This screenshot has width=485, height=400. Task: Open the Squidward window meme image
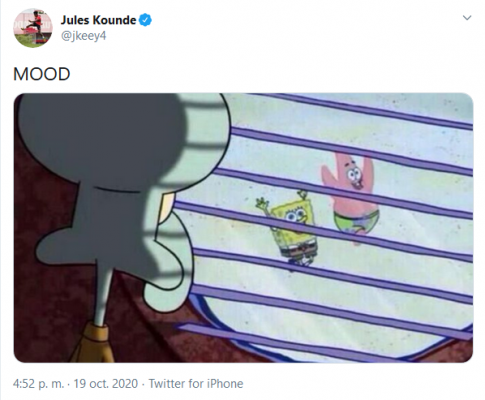tap(243, 228)
